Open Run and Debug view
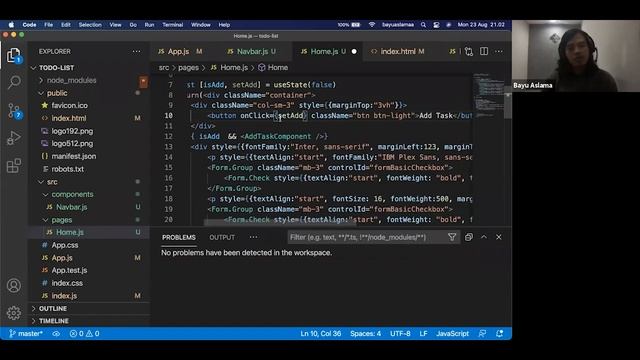Screen dimensions: 640x360 pos(13,138)
